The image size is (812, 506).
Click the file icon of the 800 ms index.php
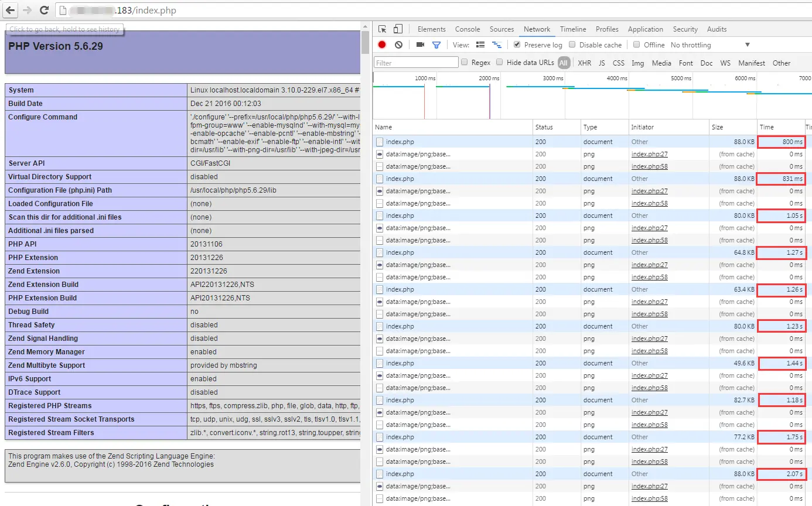pyautogui.click(x=380, y=142)
